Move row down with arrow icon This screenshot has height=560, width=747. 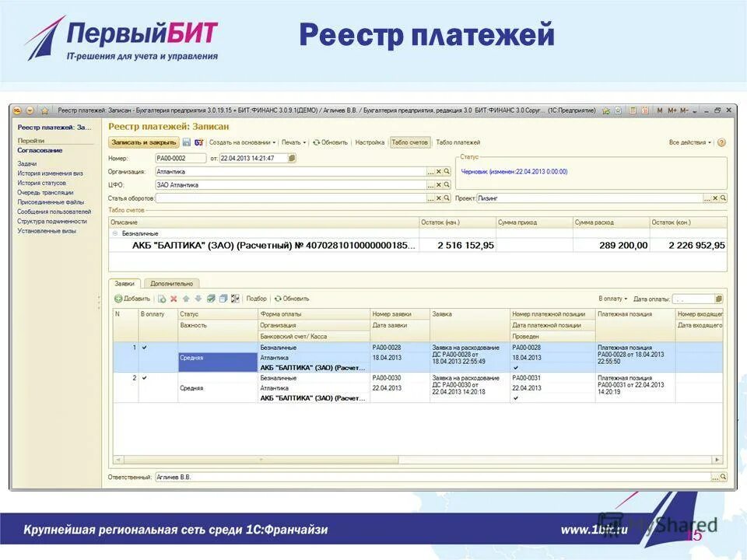(x=198, y=299)
